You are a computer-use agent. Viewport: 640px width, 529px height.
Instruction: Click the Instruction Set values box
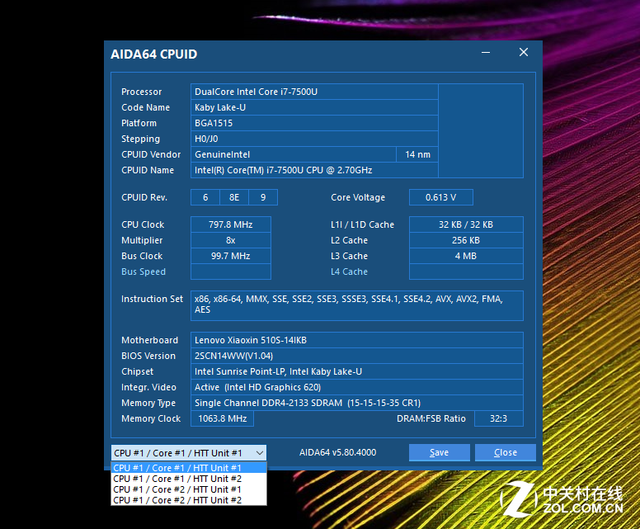[357, 305]
